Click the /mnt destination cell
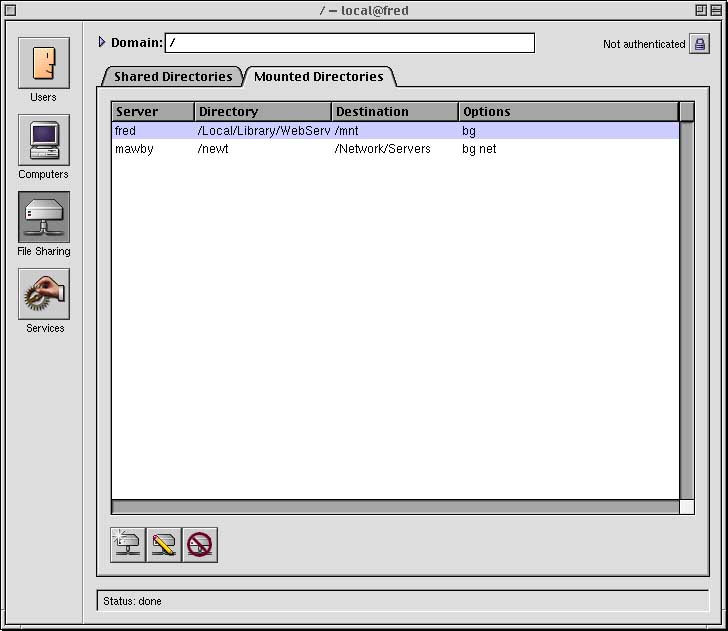 coord(346,130)
